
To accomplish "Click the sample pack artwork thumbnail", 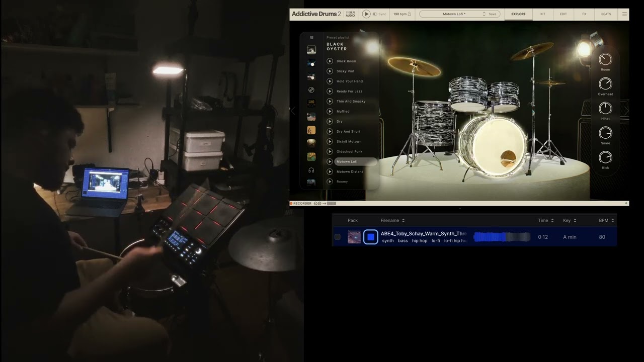I will [354, 237].
